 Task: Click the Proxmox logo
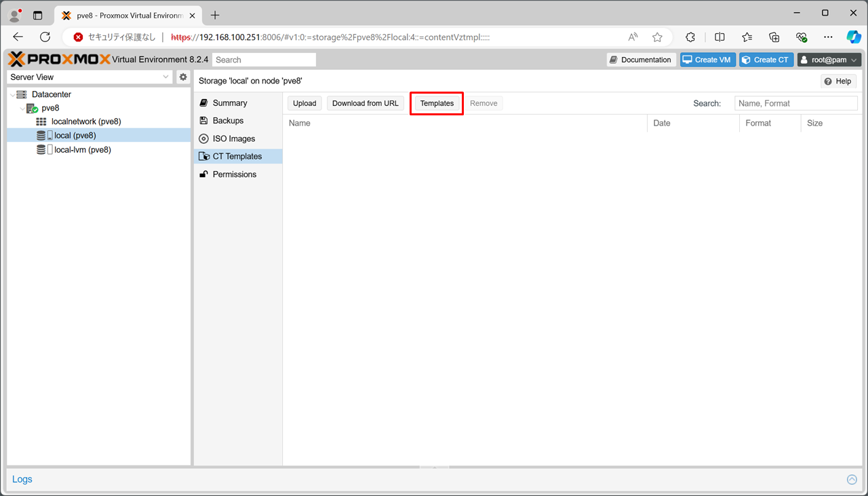click(x=59, y=60)
